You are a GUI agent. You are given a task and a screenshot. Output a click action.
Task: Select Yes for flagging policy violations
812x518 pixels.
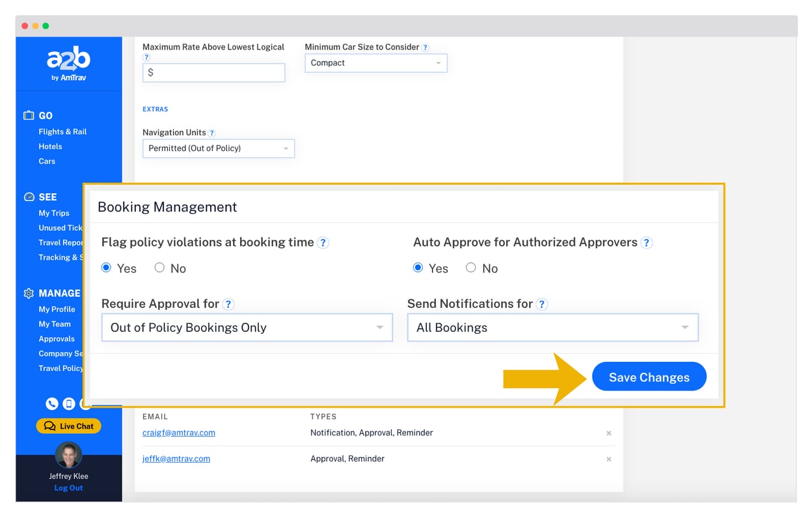(x=105, y=267)
